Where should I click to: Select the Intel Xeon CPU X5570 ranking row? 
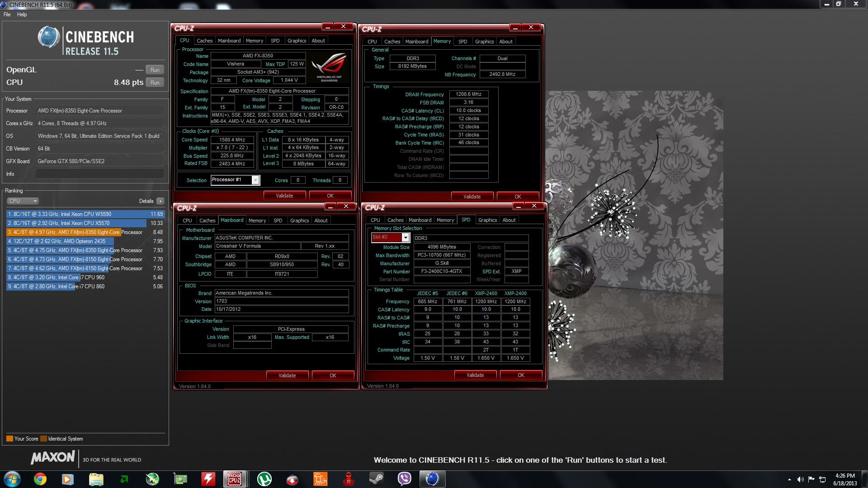pyautogui.click(x=85, y=223)
